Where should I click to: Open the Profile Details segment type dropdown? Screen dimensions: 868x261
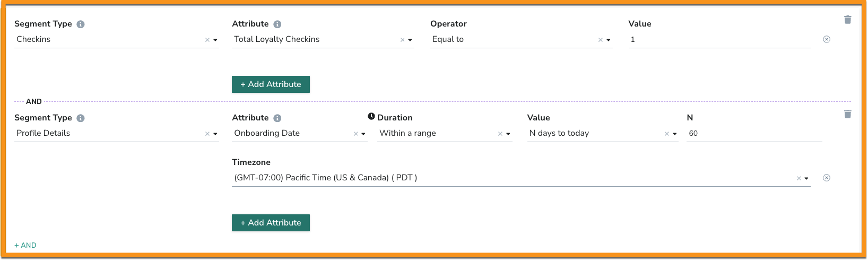(x=215, y=134)
